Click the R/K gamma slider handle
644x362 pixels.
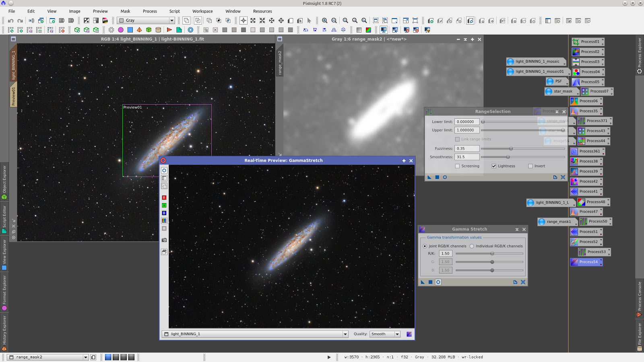492,253
